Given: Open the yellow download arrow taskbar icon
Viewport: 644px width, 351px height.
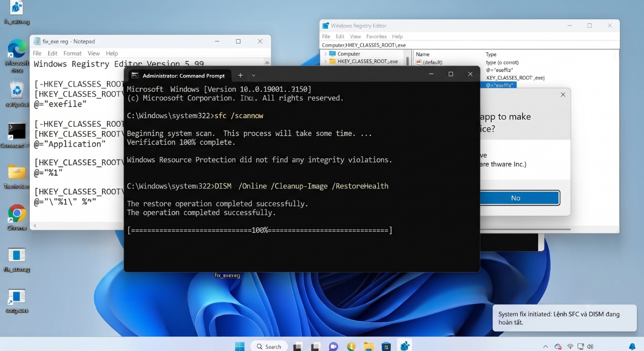Looking at the screenshot, I should pyautogui.click(x=351, y=346).
